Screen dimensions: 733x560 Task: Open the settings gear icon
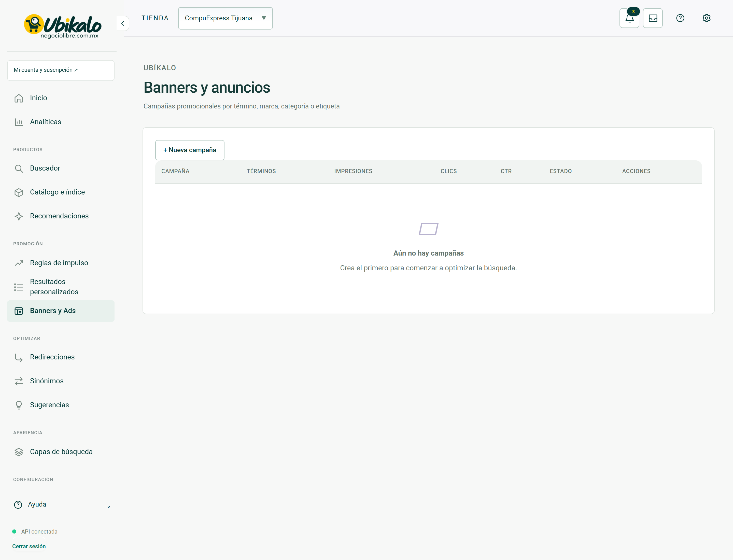pos(706,18)
